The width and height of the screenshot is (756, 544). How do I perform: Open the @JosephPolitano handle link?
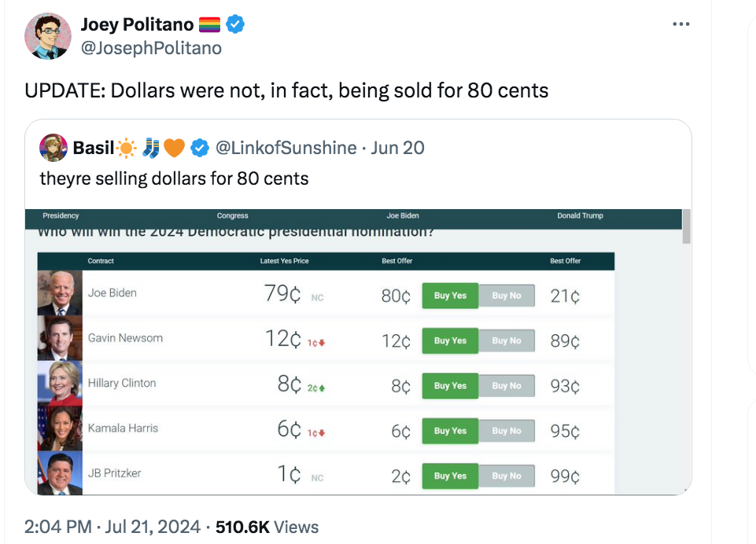pos(151,48)
